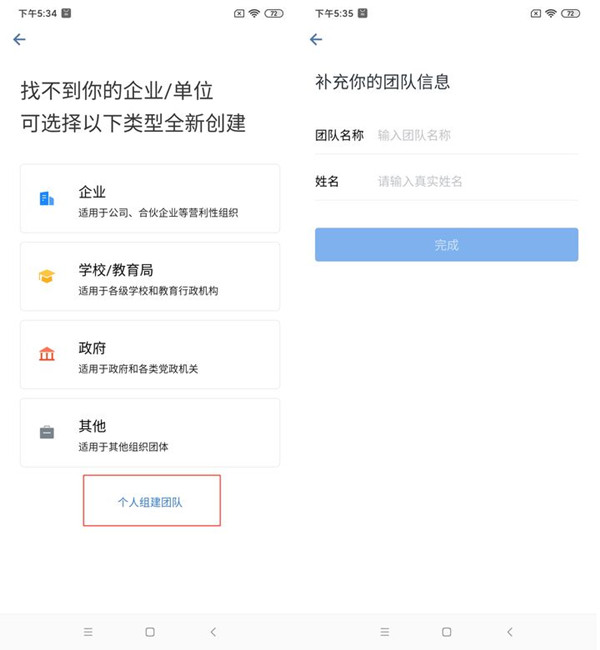Tap the red 政府 building icon
Image resolution: width=600 pixels, height=650 pixels.
[x=47, y=354]
